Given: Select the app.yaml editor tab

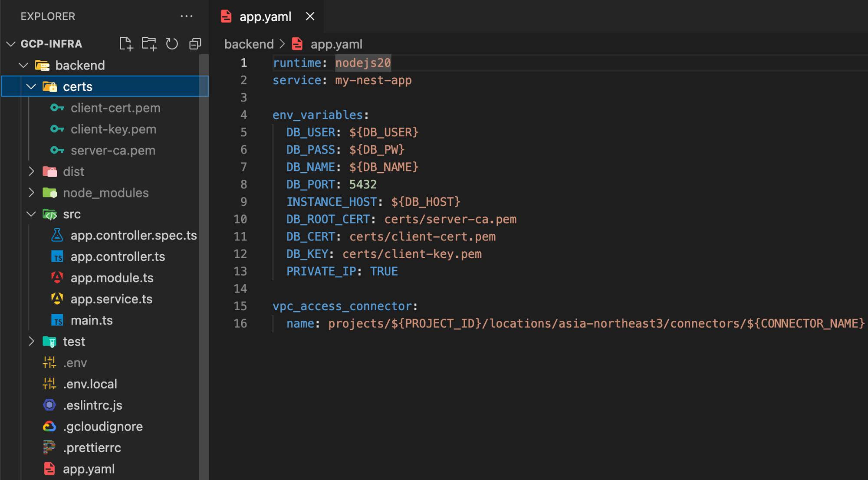Looking at the screenshot, I should (x=265, y=17).
